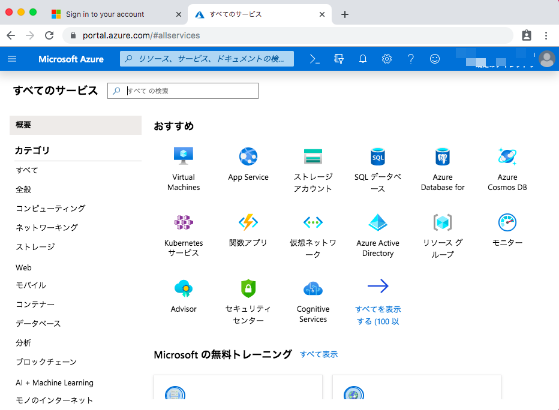Open Chrome's three-dot menu
The width and height of the screenshot is (559, 410).
[546, 35]
